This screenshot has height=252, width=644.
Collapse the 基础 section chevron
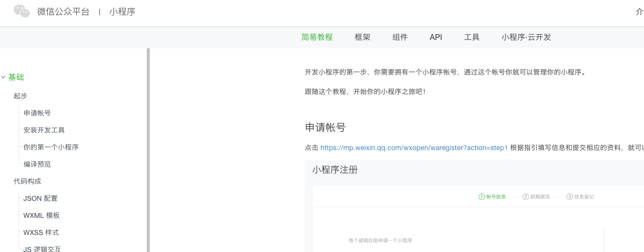point(3,77)
